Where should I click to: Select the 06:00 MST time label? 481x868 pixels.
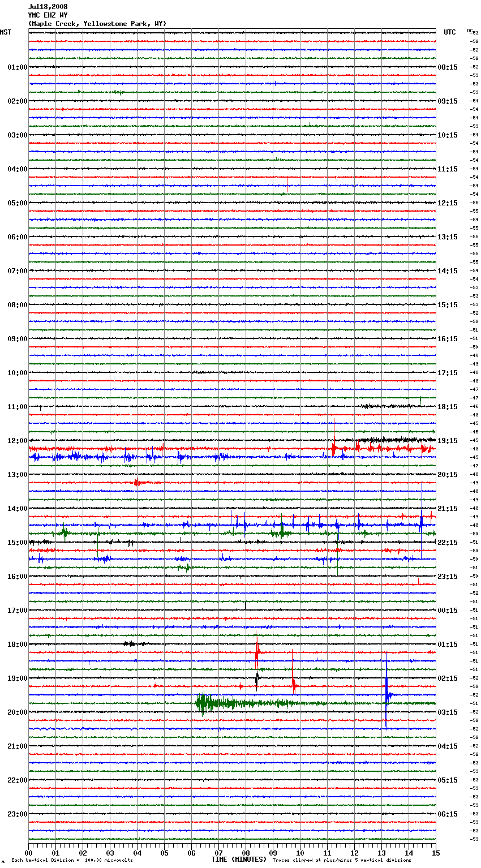pyautogui.click(x=18, y=237)
